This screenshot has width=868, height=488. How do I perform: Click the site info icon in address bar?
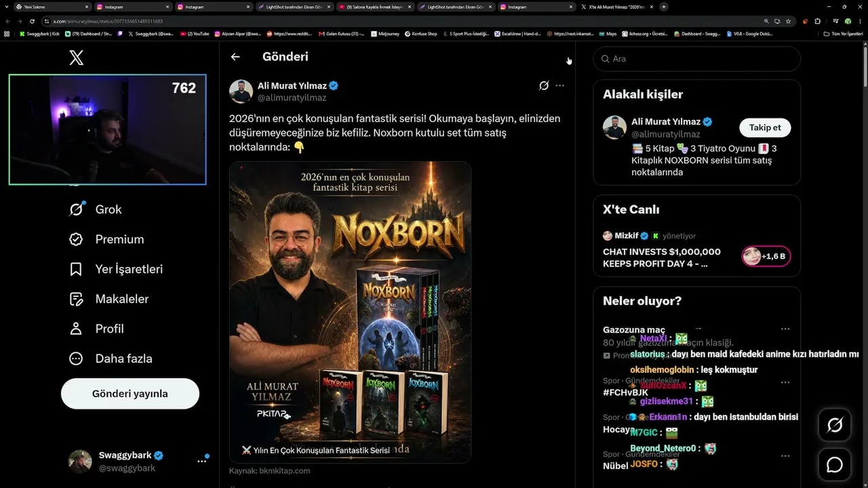click(47, 21)
